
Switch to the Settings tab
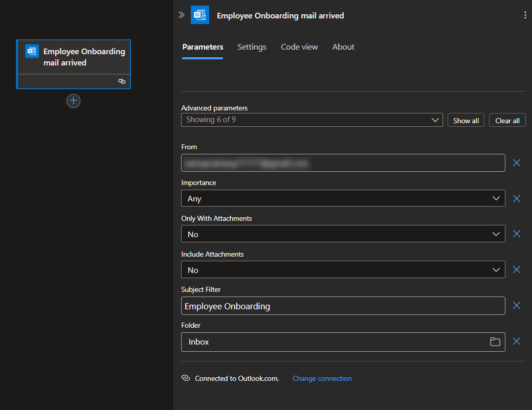click(x=252, y=47)
